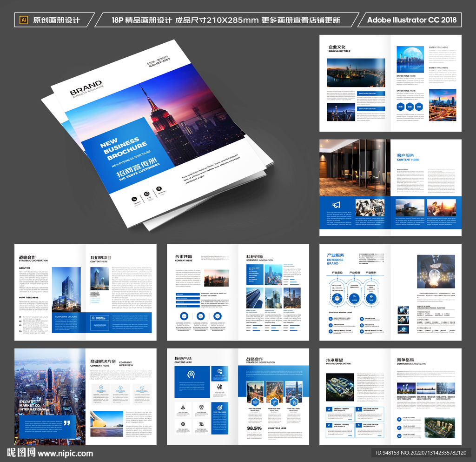Select the 原创画册设计 header label
The width and height of the screenshot is (476, 462).
pos(56,20)
